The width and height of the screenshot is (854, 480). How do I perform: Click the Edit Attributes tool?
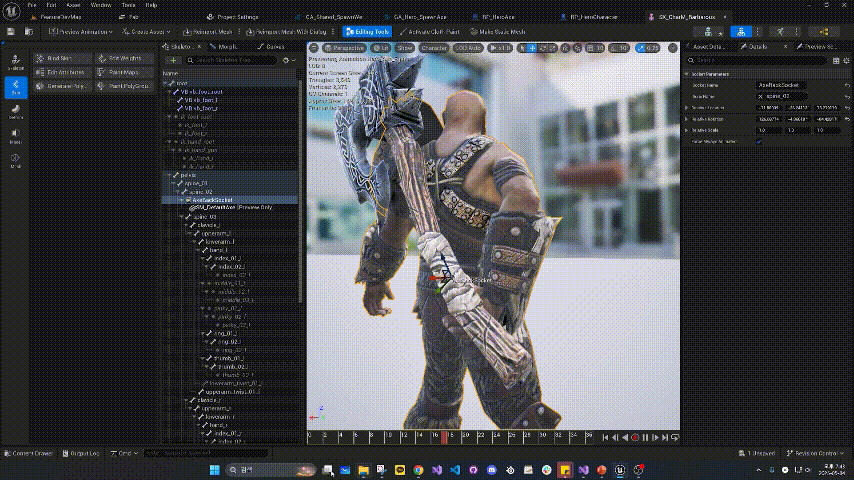tap(62, 72)
